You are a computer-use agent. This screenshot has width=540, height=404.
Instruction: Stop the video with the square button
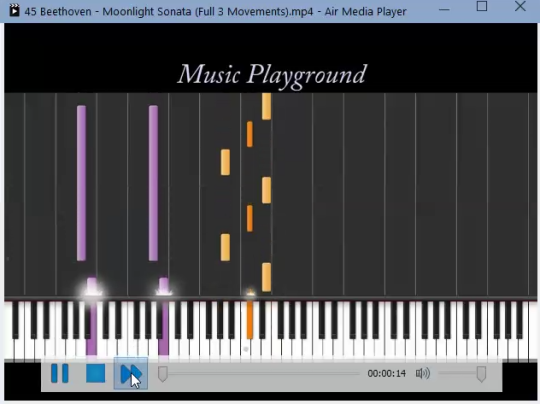click(95, 373)
